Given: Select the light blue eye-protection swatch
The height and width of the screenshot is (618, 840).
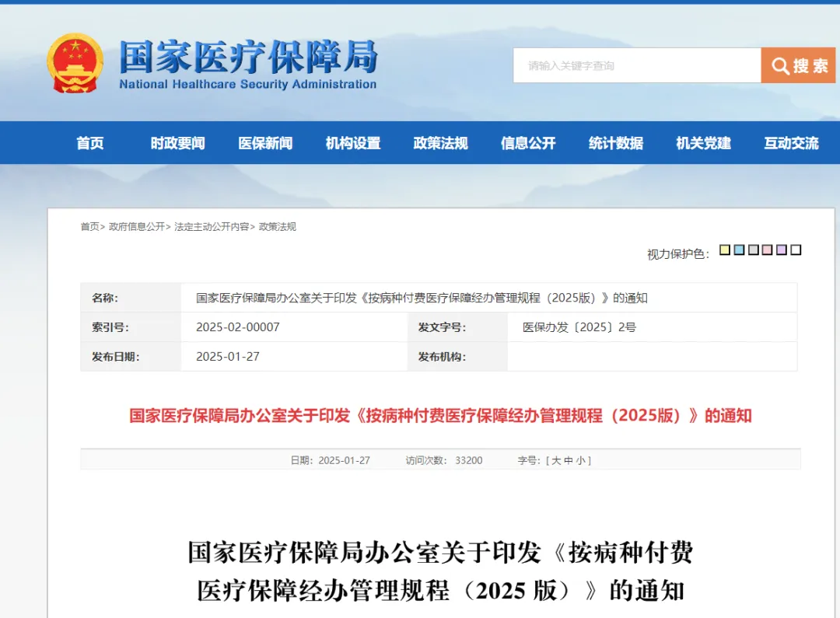Looking at the screenshot, I should (x=740, y=250).
